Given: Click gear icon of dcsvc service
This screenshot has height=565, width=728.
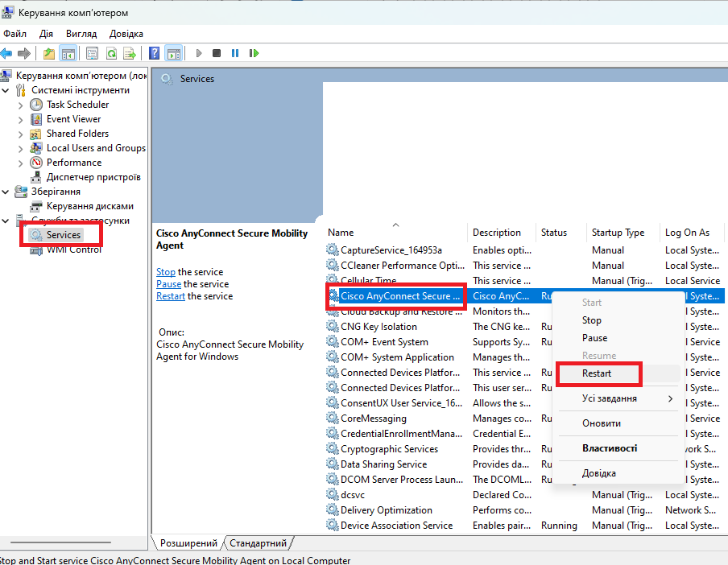Looking at the screenshot, I should [x=332, y=494].
